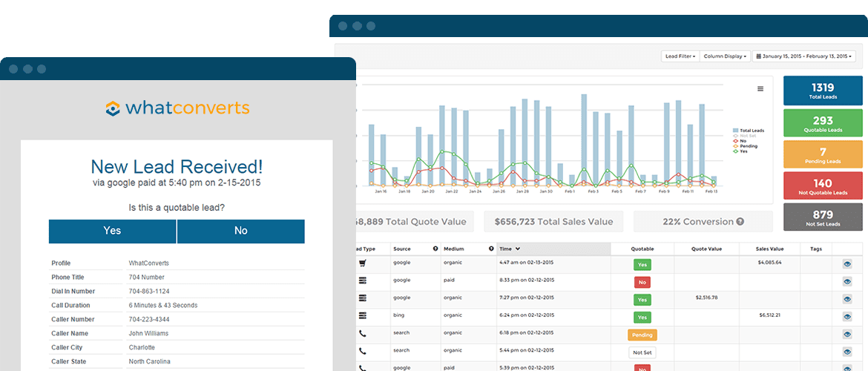Click the phone icon in 6:18 pm row
The width and height of the screenshot is (868, 371).
pos(363,335)
